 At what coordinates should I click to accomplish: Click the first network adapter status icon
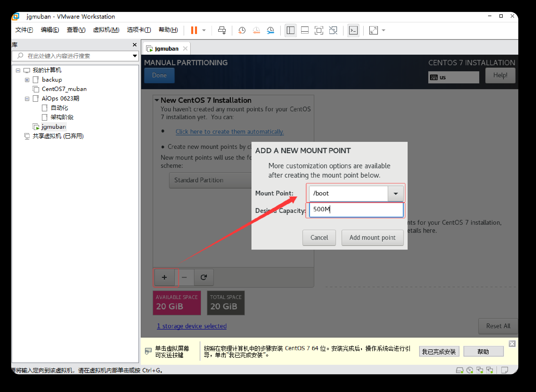[479, 370]
